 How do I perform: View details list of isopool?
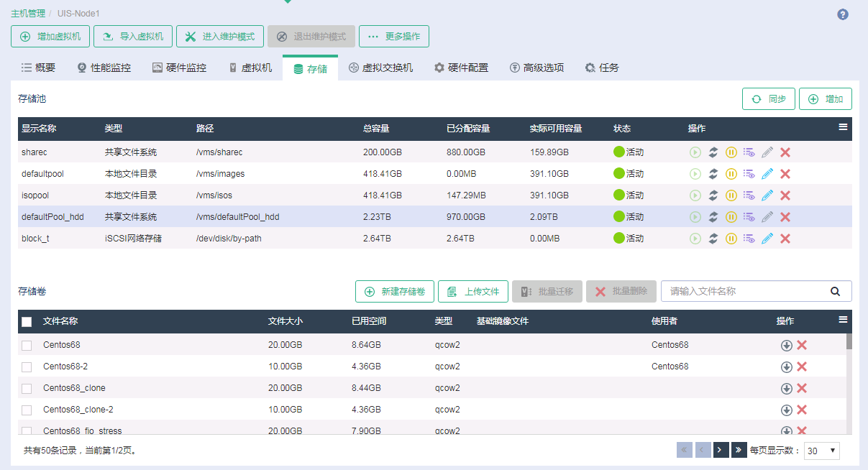click(749, 195)
